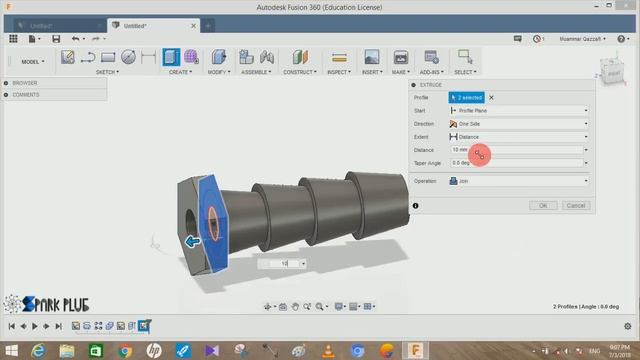Open the Start Profile Plane dropdown
The width and height of the screenshot is (640, 360).
click(x=518, y=111)
